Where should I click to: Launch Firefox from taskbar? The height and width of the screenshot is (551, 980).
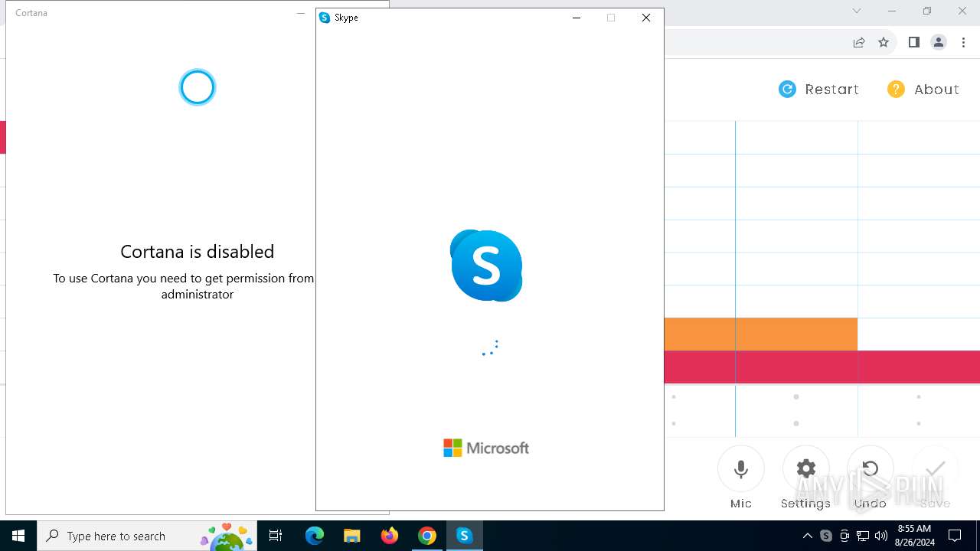click(390, 536)
